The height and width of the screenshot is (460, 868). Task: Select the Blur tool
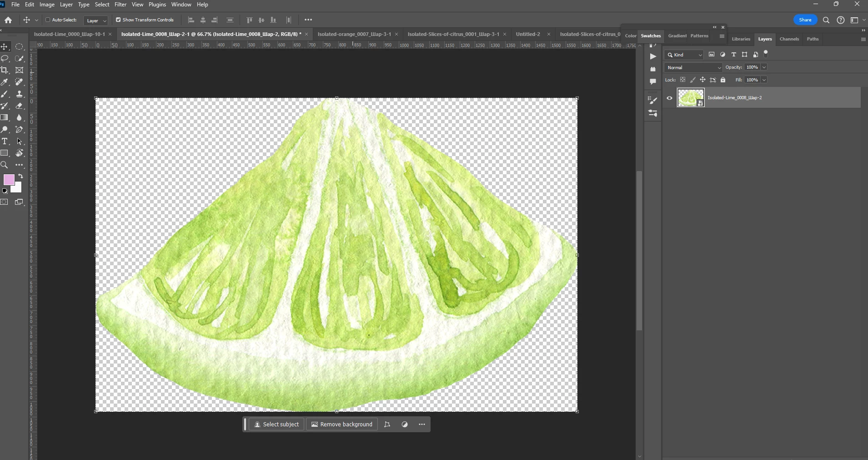click(x=19, y=117)
